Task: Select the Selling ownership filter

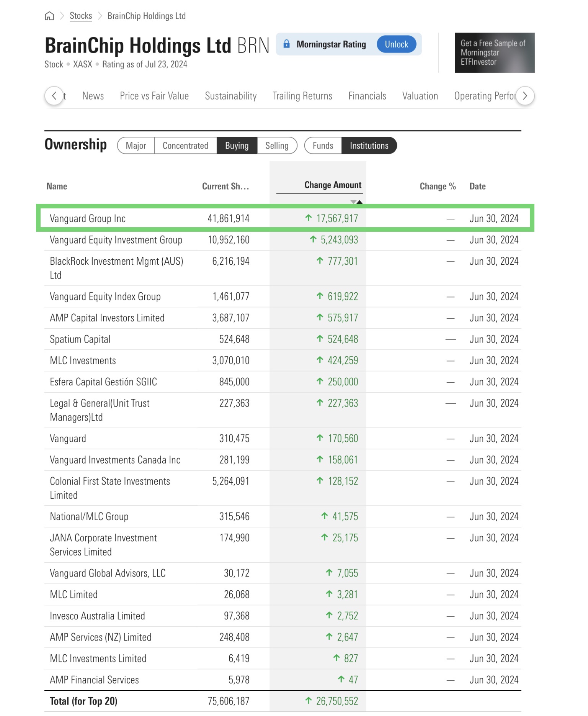Action: 277,146
